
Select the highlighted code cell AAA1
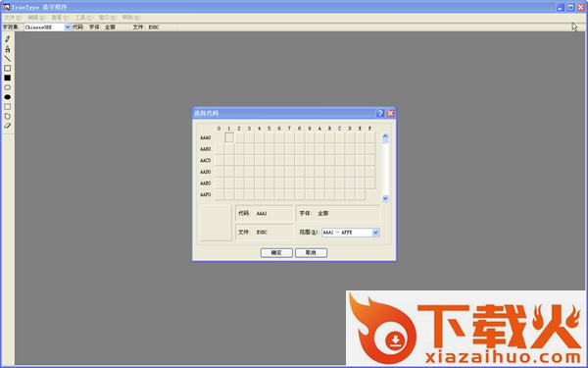tap(229, 137)
